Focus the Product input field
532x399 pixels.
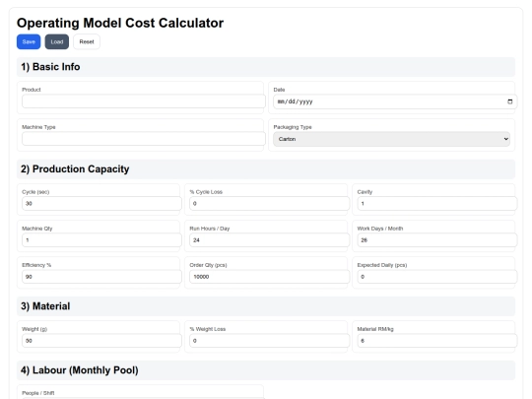point(144,101)
